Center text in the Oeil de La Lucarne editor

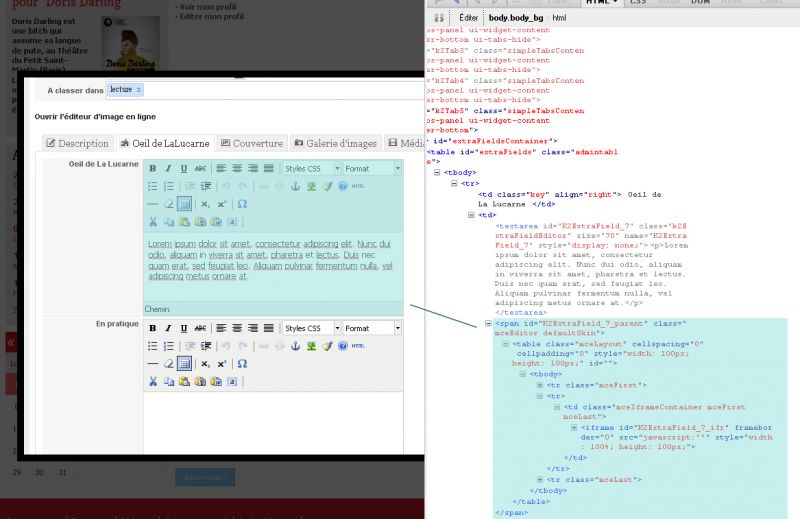[237, 168]
